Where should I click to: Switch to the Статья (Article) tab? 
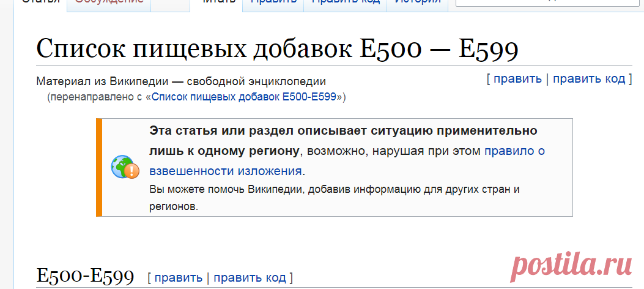pos(40,3)
